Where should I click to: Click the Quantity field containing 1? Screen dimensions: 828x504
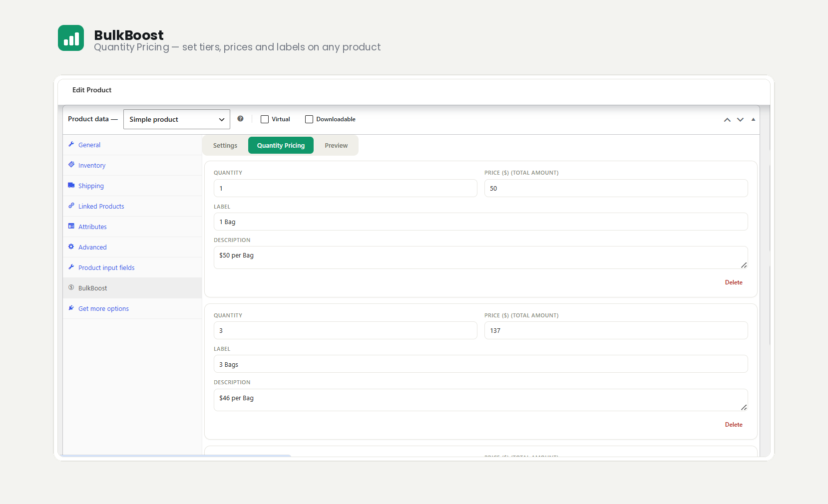click(x=346, y=188)
